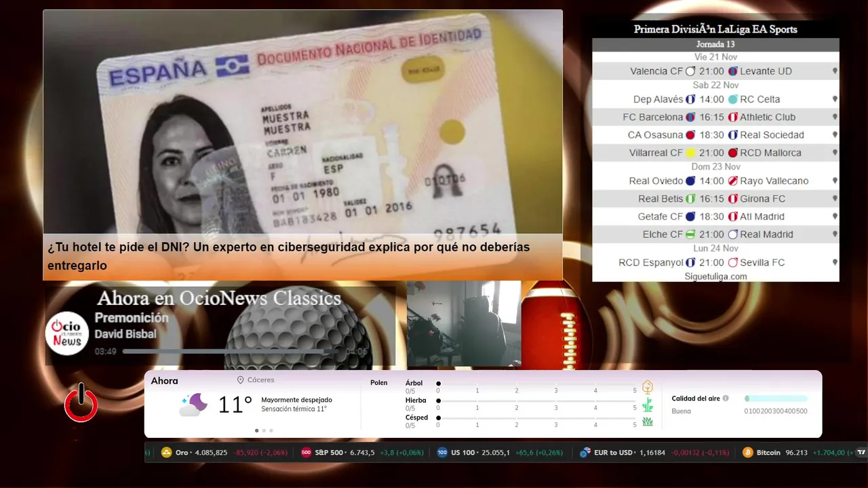Click the air quality index bar

click(x=776, y=399)
